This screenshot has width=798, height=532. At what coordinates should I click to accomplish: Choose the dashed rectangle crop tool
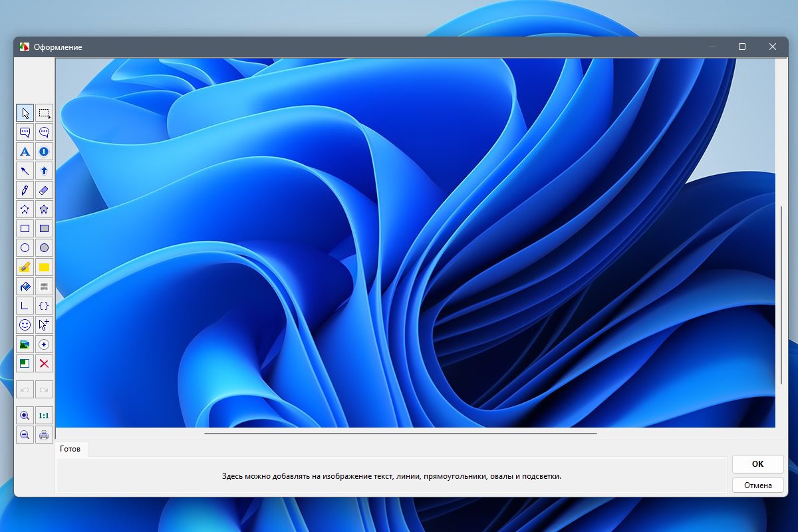click(x=44, y=113)
